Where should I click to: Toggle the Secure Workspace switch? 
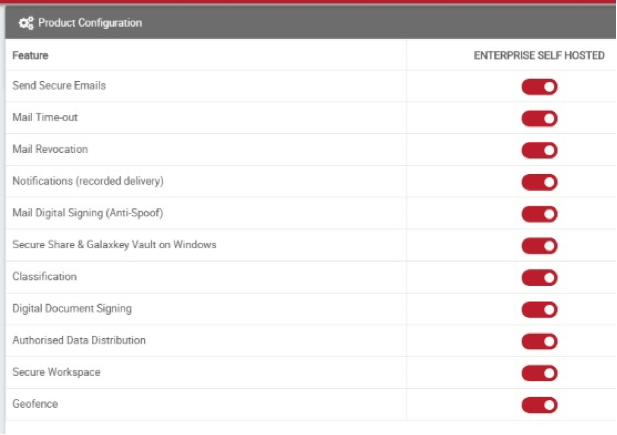(x=539, y=373)
